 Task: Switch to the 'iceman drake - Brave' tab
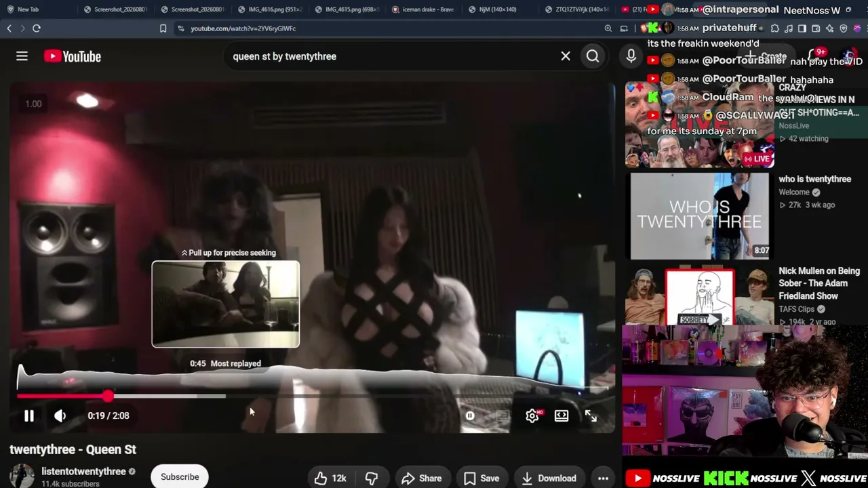click(x=423, y=9)
